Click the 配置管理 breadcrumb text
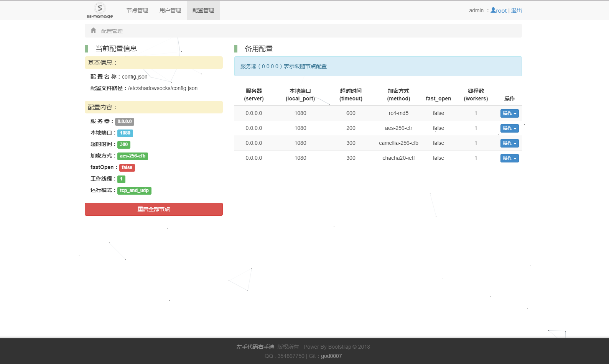 pos(112,31)
